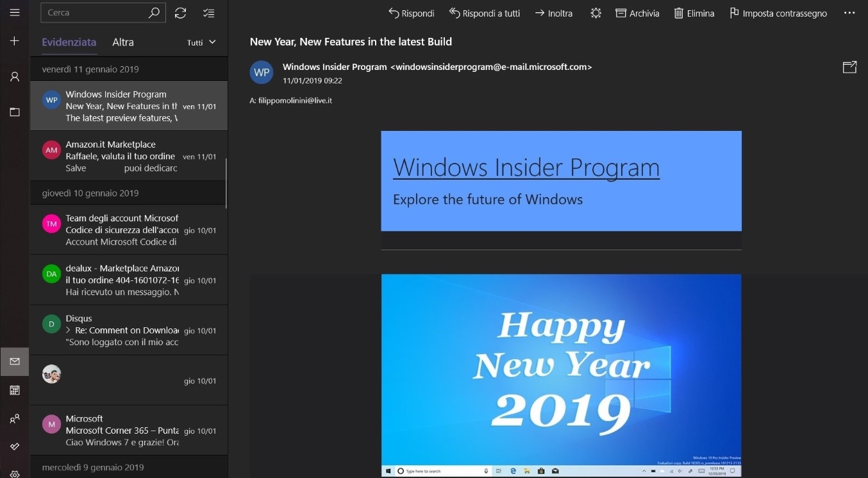Click giovedì 10 gennaio 2019 group header

129,193
